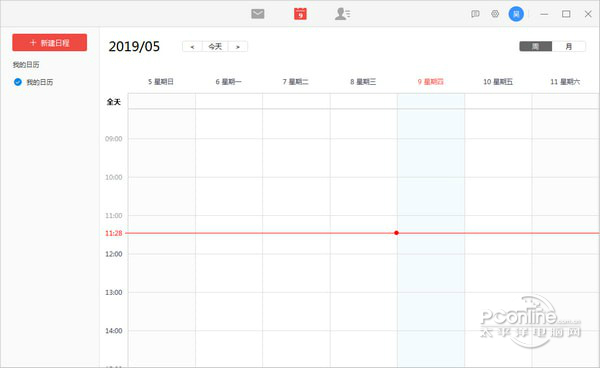Go to next week arrow
Image resolution: width=600 pixels, height=368 pixels.
tap(238, 47)
